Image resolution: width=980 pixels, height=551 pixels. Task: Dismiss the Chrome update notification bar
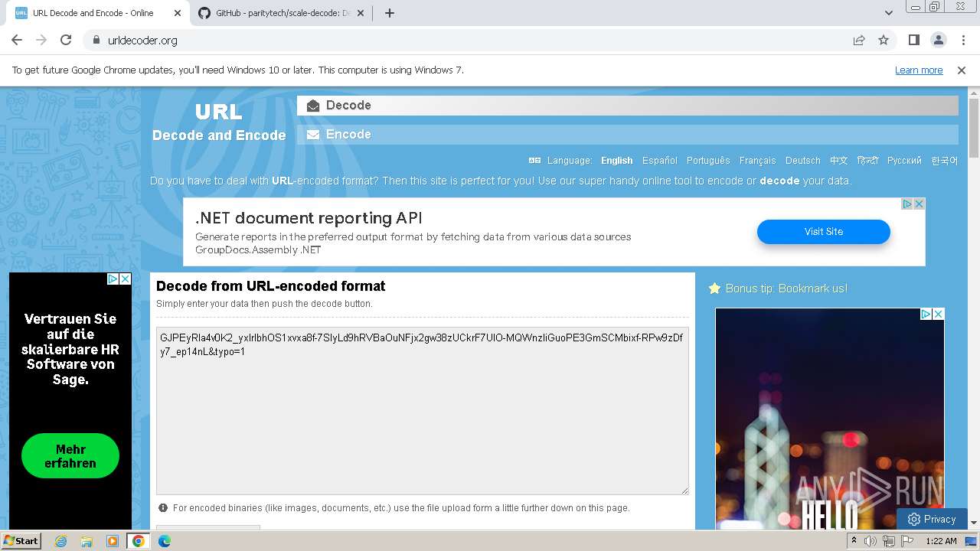[962, 70]
